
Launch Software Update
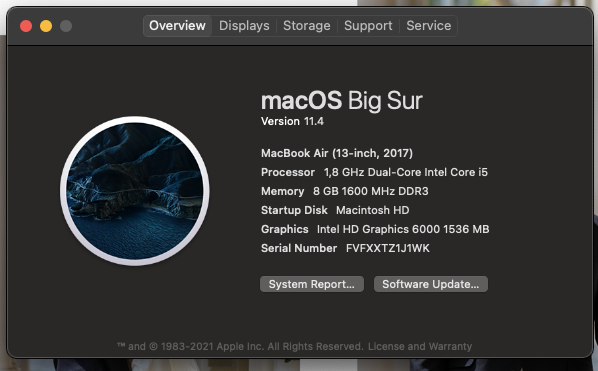click(431, 284)
